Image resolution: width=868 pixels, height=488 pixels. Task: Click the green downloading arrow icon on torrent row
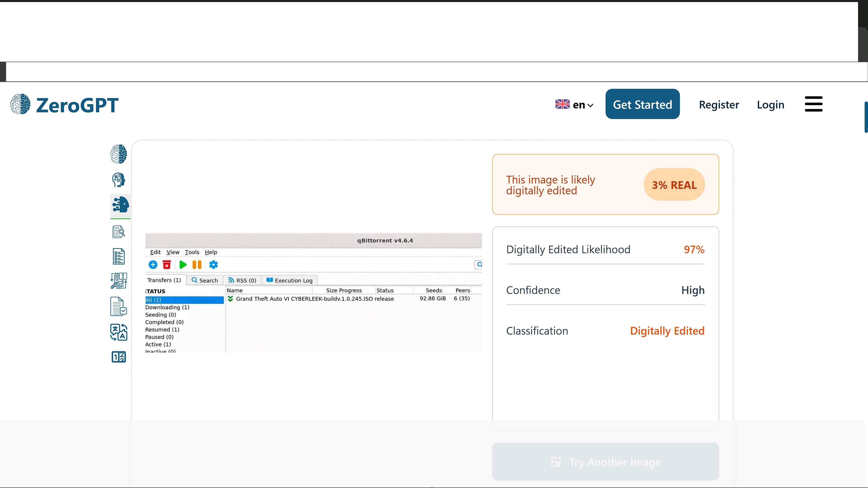click(x=231, y=299)
